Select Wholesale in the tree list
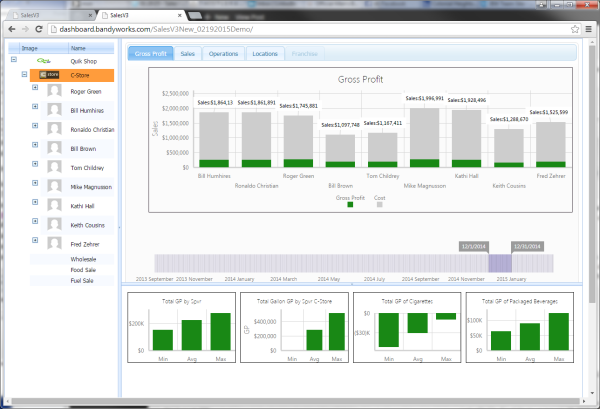The image size is (600, 409). pyautogui.click(x=83, y=259)
